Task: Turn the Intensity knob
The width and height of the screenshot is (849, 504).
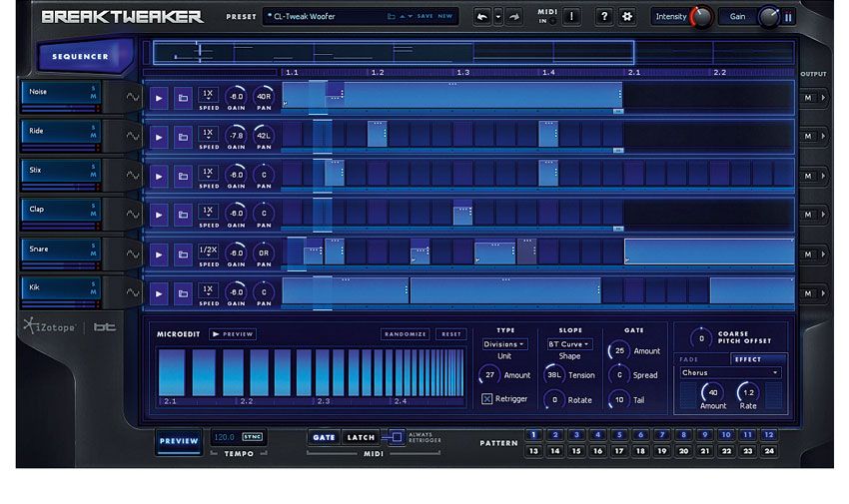Action: (x=702, y=17)
